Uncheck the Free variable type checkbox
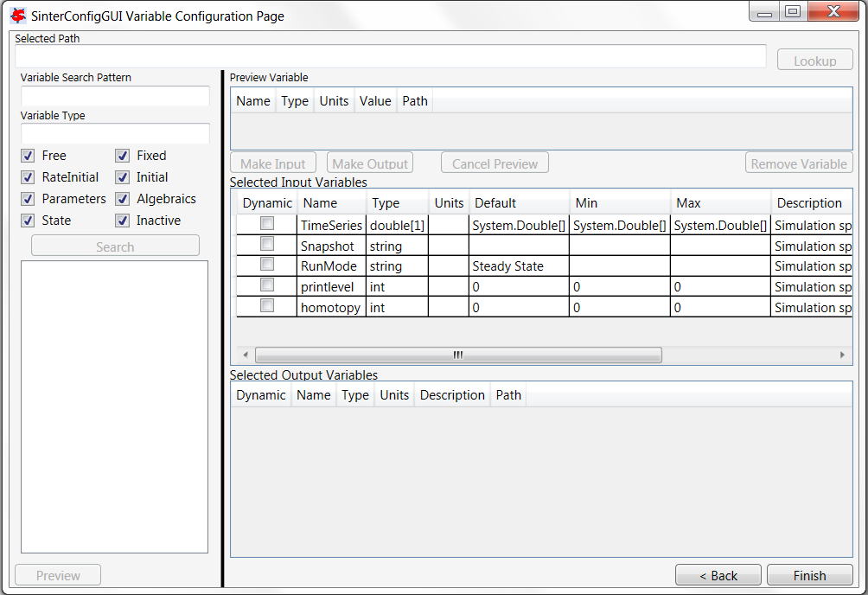Viewport: 868px width, 595px height. tap(28, 156)
